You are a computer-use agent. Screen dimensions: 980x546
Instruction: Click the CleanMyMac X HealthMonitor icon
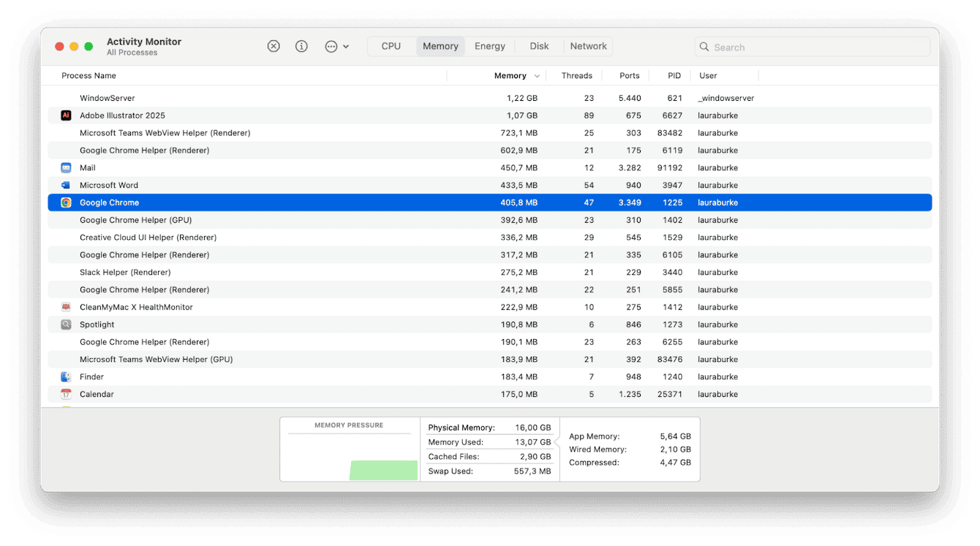coord(65,306)
